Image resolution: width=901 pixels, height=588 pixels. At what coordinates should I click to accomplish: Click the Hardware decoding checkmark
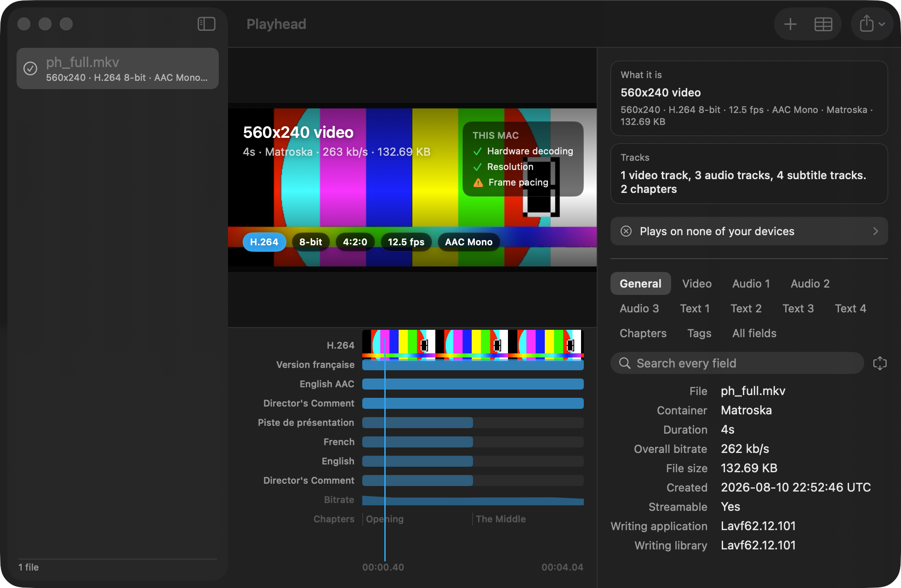point(478,151)
